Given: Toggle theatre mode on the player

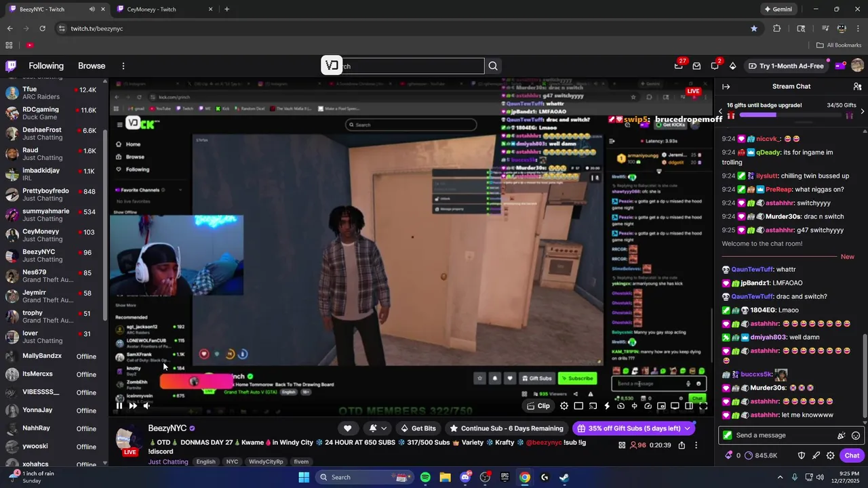Looking at the screenshot, I should [x=689, y=406].
